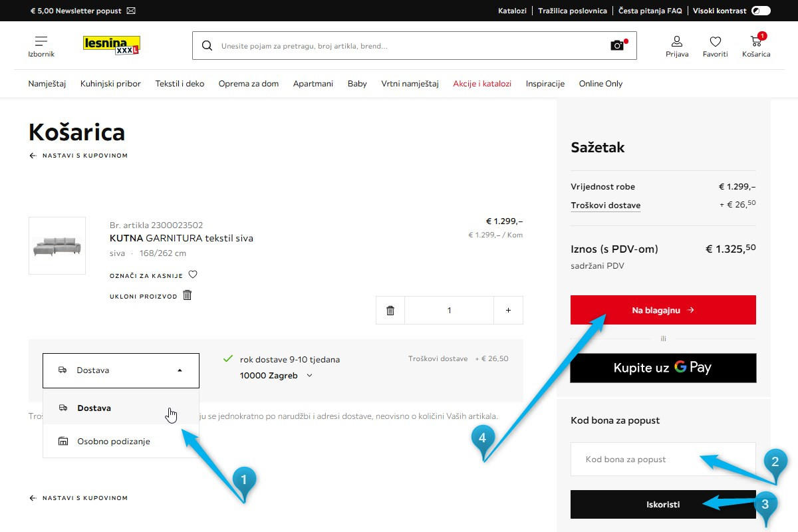
Task: Click Iskoristi voucher button
Action: [663, 504]
